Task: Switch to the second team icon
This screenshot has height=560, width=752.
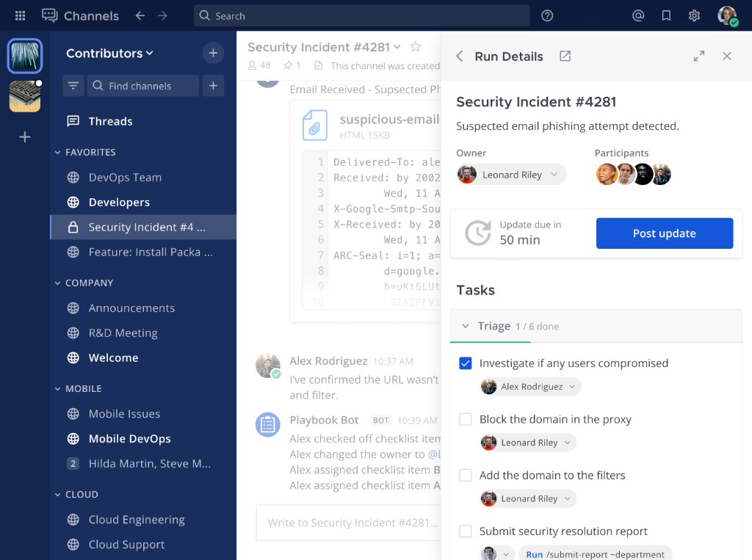Action: 25,96
